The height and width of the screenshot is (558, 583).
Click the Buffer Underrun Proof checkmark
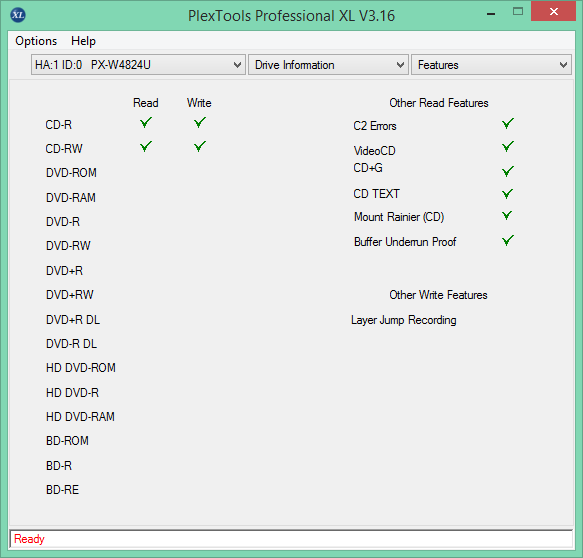point(508,241)
